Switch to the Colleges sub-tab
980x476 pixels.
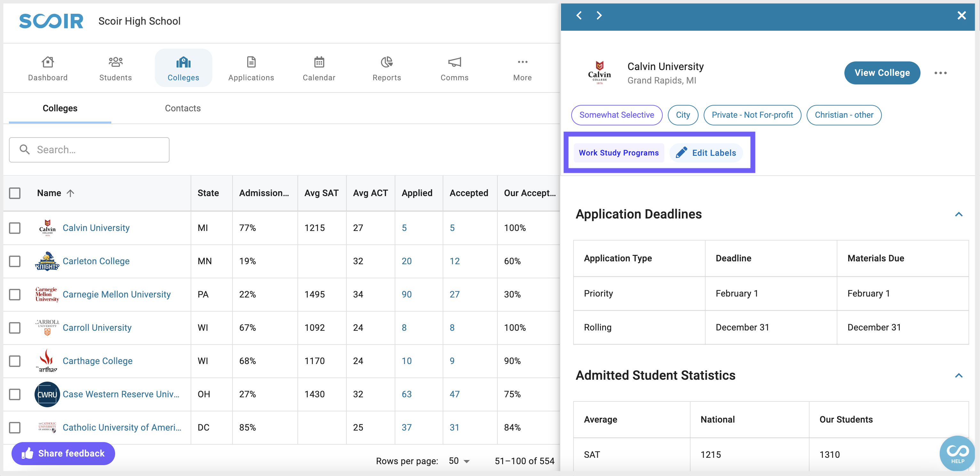coord(60,108)
